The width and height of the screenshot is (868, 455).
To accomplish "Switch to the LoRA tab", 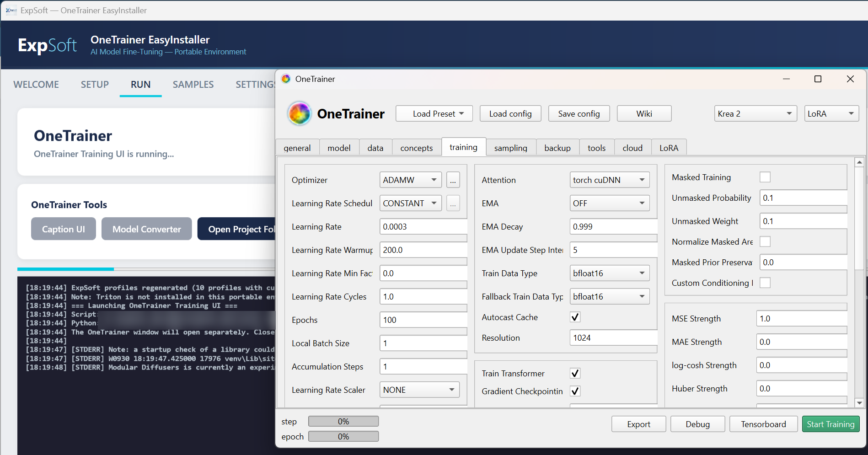I will [669, 148].
